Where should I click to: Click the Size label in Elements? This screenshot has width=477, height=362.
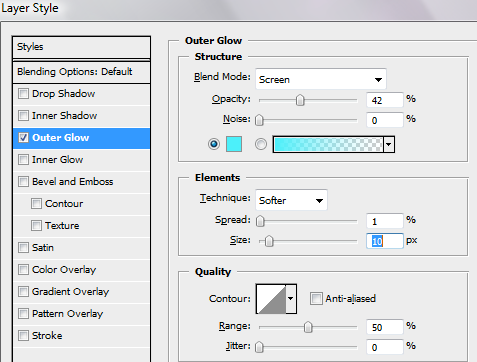coord(240,240)
